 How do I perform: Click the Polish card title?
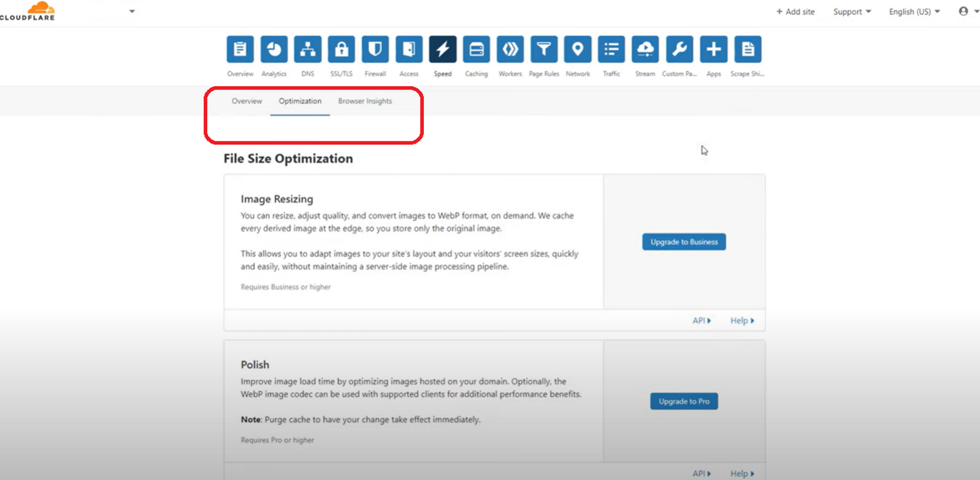tap(255, 365)
